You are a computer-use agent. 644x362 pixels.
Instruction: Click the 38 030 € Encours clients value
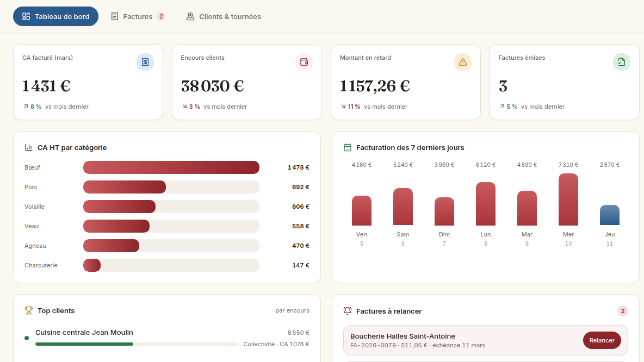coord(212,86)
